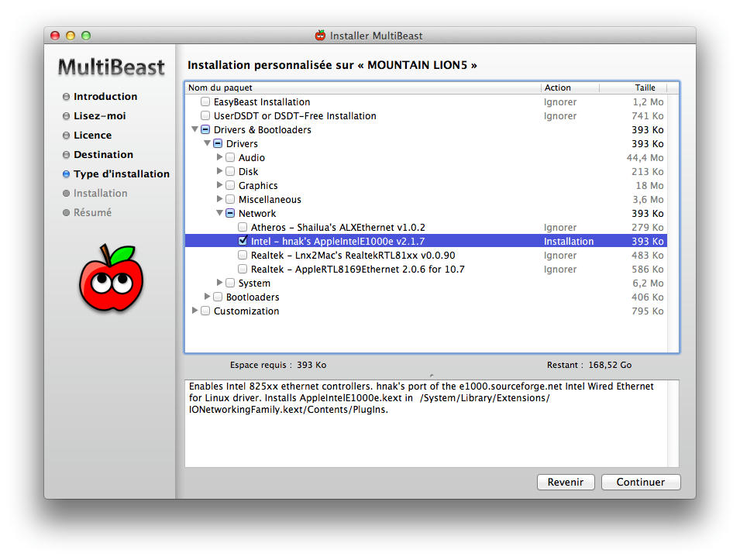Click the Espace requis 393 Ko text
Screen dimensions: 740x560
(x=278, y=365)
